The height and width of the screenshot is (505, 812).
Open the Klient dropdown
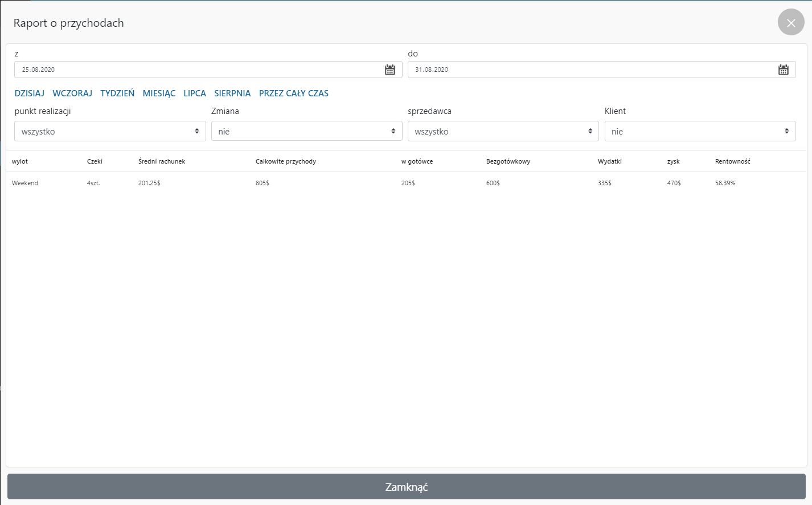(700, 131)
